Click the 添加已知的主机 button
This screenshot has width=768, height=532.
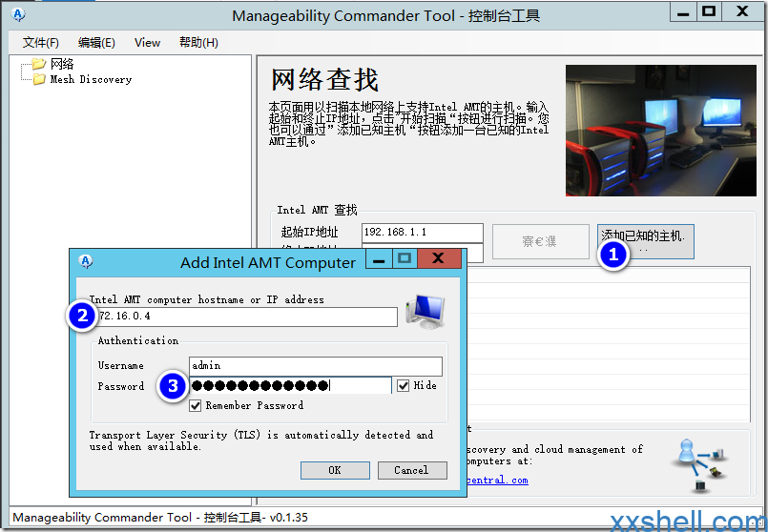click(645, 241)
